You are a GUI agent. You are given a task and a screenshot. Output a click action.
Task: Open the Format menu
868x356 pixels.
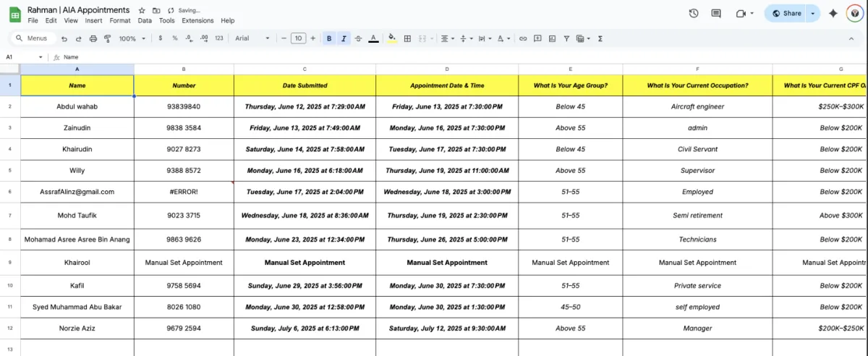pyautogui.click(x=120, y=21)
